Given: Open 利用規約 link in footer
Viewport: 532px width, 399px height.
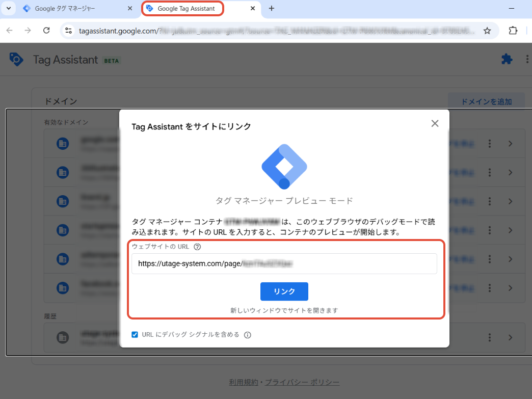Looking at the screenshot, I should [244, 382].
